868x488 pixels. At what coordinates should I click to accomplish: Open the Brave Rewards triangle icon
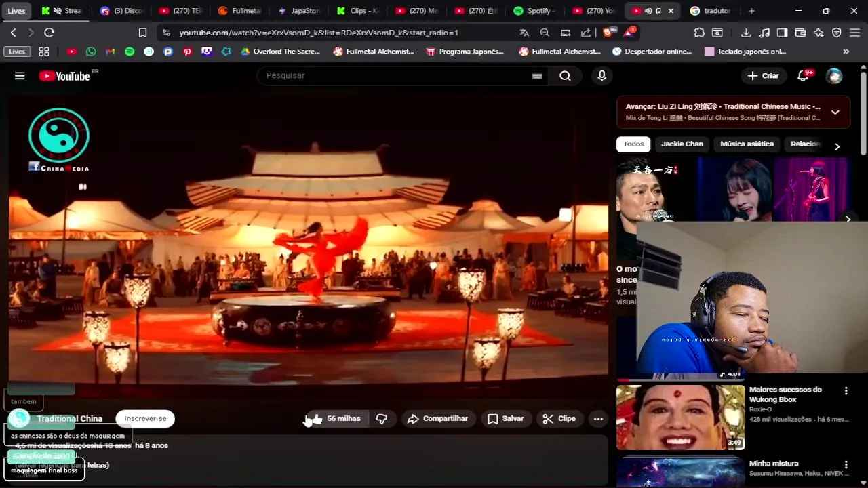click(x=629, y=32)
